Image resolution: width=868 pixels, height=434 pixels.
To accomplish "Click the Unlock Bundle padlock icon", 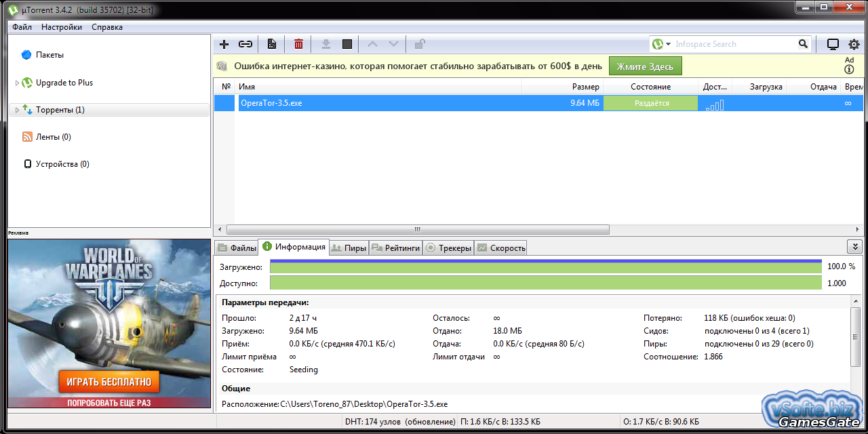I will [420, 44].
